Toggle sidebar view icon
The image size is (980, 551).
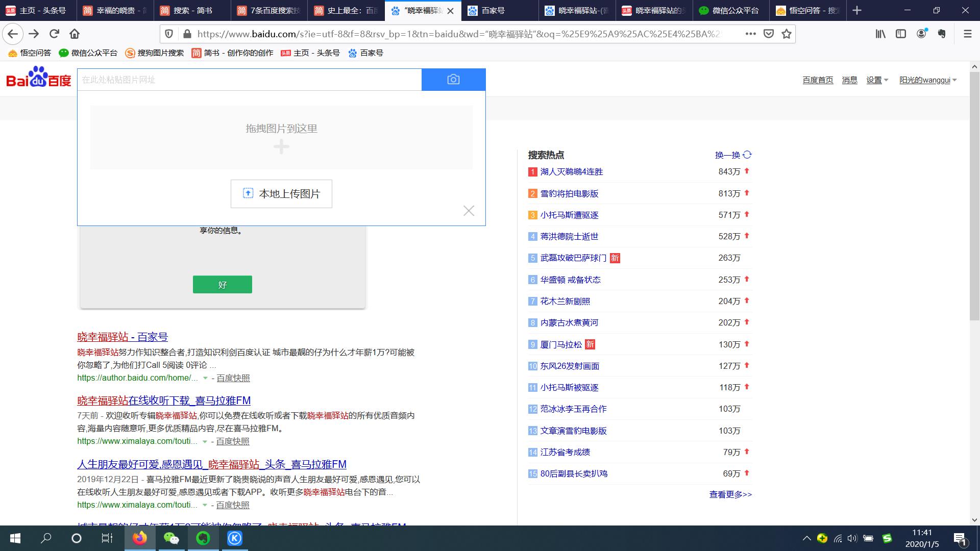901,34
